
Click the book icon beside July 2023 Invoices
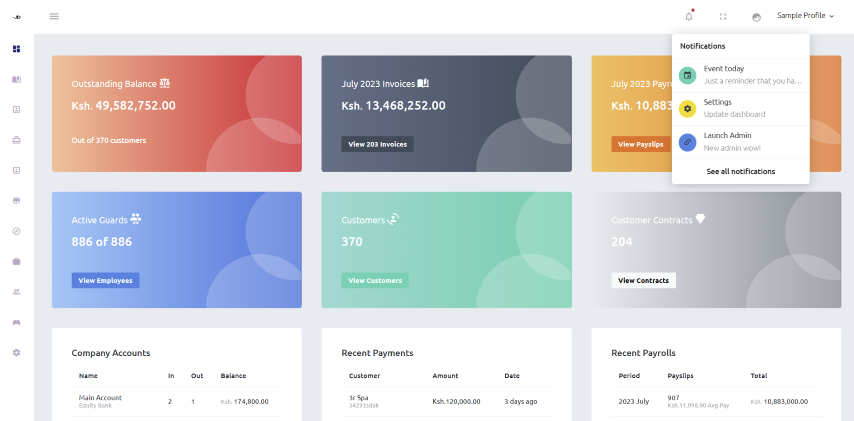pos(423,83)
